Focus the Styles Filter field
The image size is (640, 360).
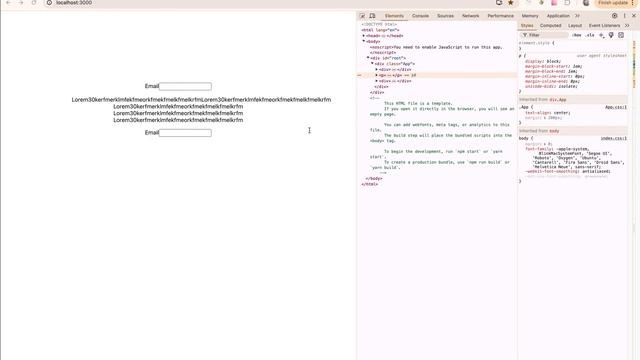(545, 36)
